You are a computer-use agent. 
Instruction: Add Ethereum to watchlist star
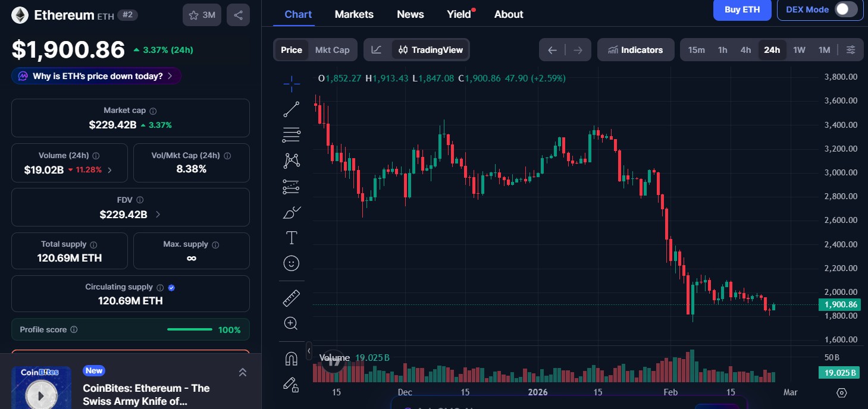pyautogui.click(x=193, y=14)
